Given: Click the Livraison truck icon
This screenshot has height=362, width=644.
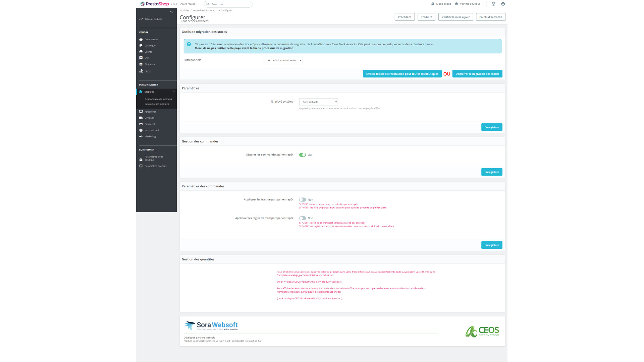Looking at the screenshot, I should coord(141,118).
